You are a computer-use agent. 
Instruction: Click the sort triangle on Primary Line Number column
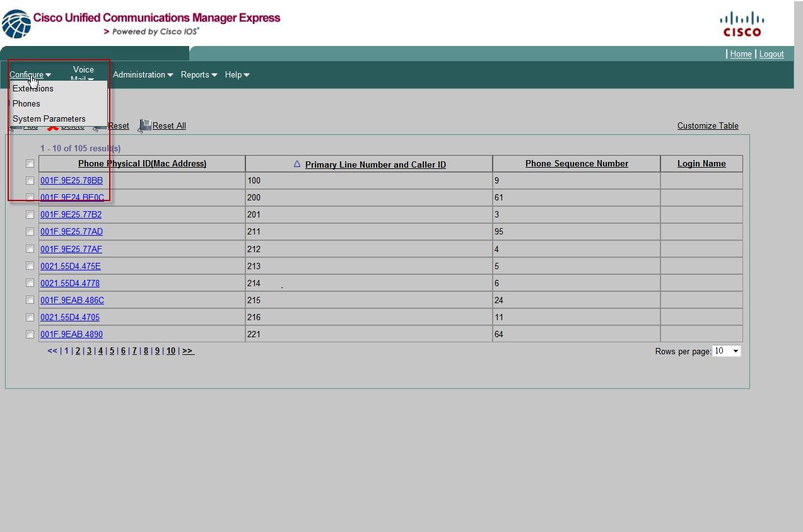coord(297,164)
